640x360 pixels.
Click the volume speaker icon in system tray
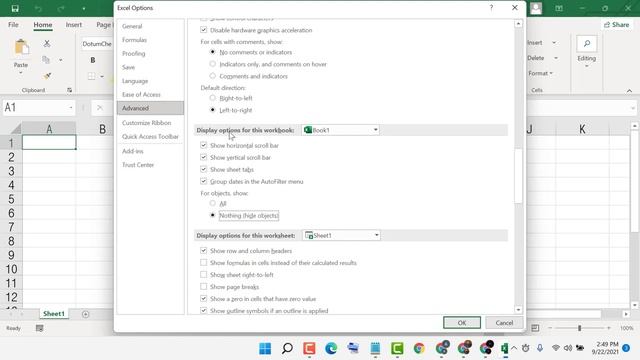[x=568, y=348]
